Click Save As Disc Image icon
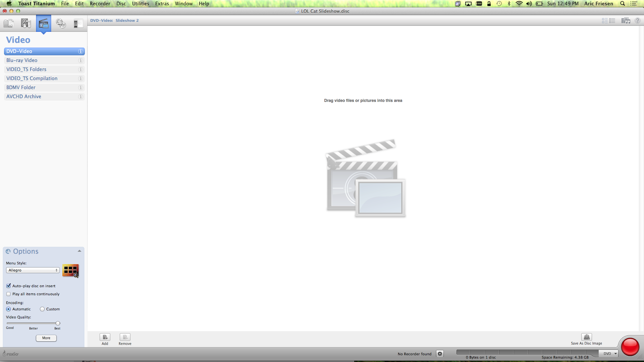 coord(586,337)
